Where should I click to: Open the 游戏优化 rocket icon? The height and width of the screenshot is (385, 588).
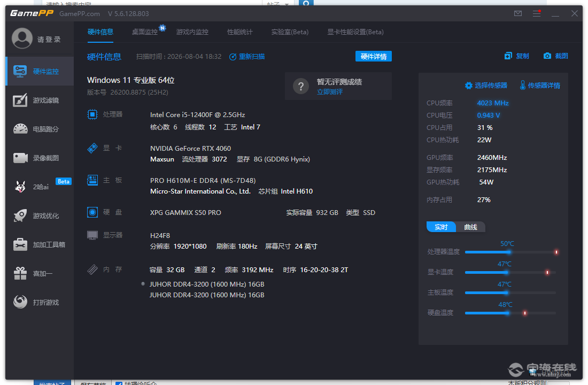point(20,215)
